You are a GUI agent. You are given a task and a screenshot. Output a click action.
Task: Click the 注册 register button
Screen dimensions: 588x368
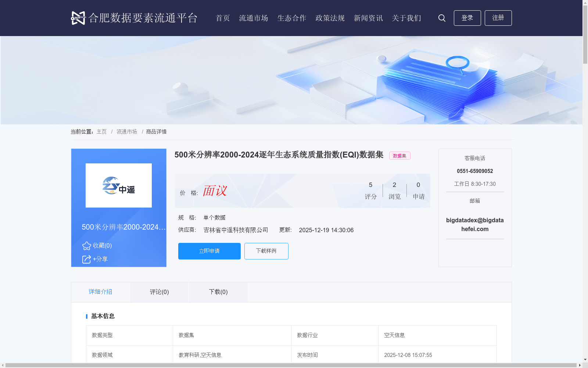click(x=498, y=18)
